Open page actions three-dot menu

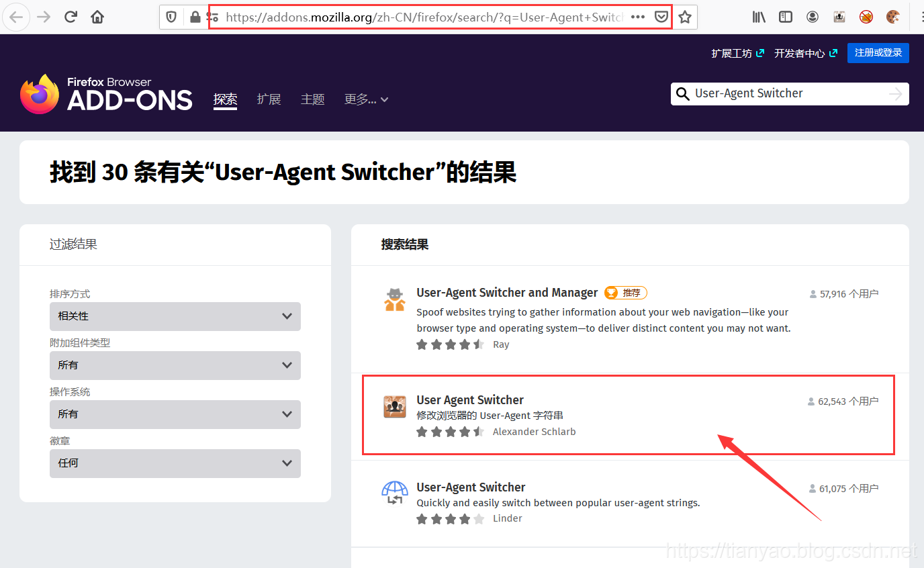(638, 17)
